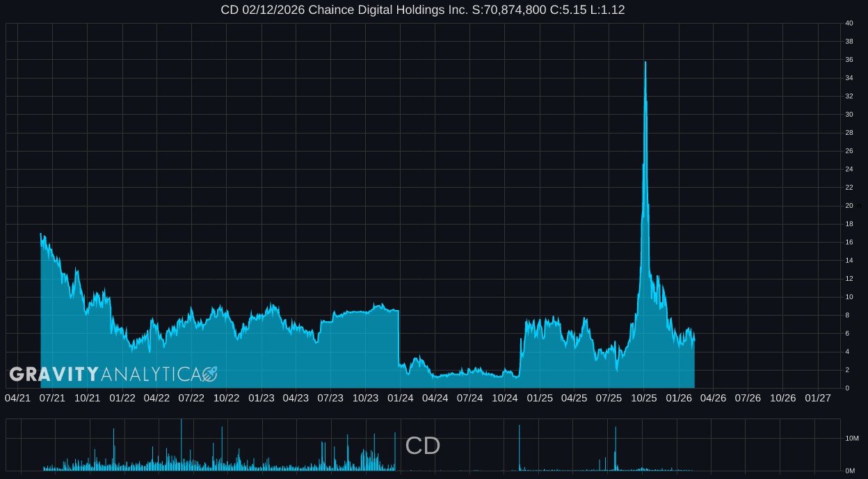868x479 pixels.
Task: Select the 04/21 date label on x-axis
Action: point(17,398)
